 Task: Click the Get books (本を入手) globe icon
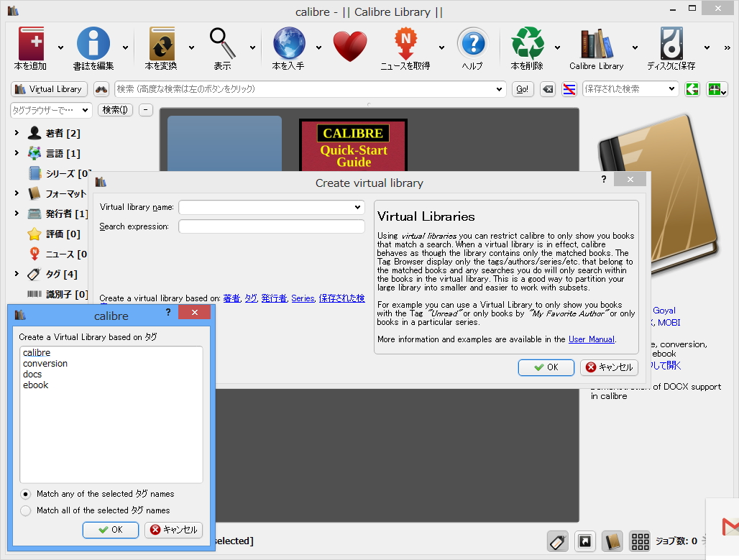pos(289,45)
